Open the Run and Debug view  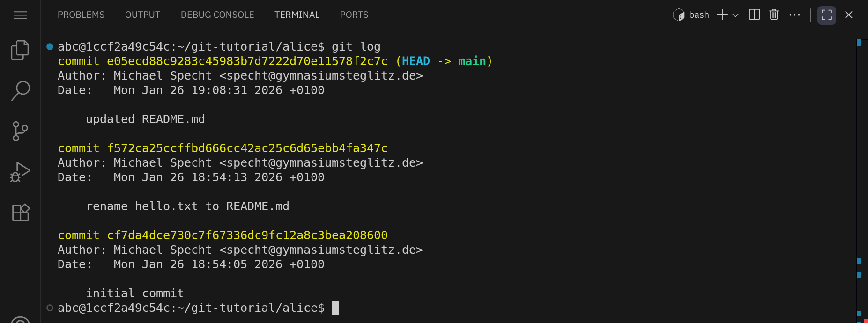pos(20,172)
